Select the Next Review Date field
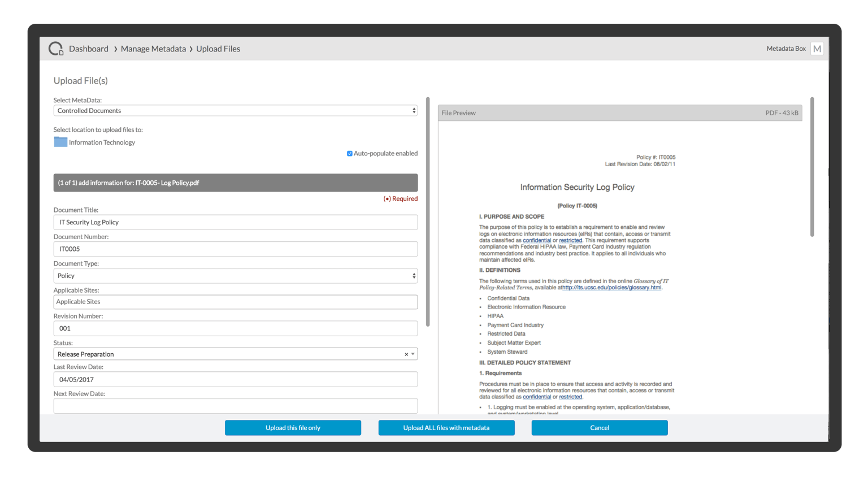The width and height of the screenshot is (868, 477). (x=235, y=406)
